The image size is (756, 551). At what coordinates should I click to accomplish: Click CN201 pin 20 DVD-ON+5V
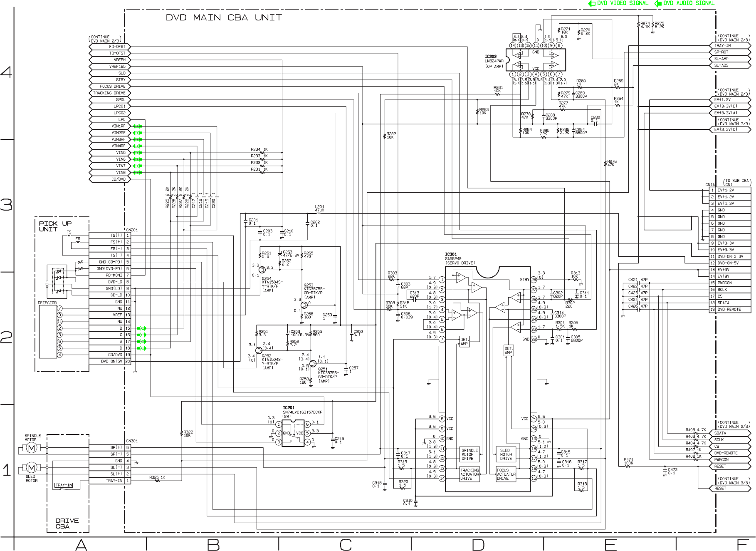pyautogui.click(x=110, y=362)
